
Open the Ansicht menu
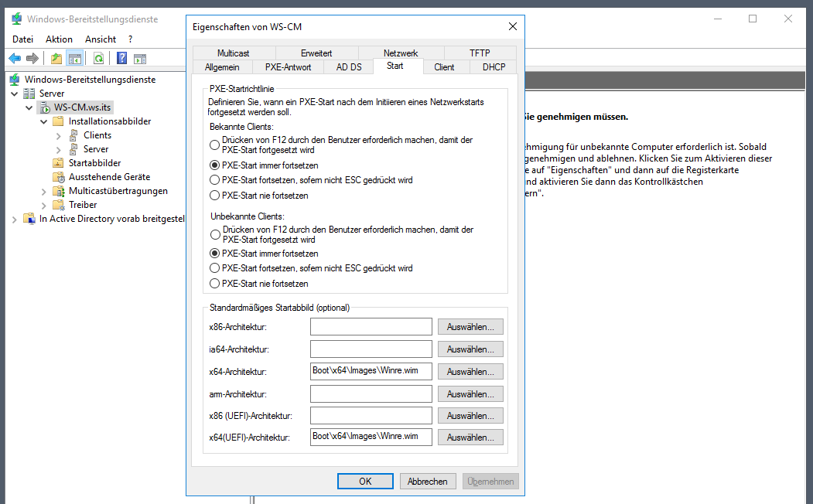tap(101, 39)
